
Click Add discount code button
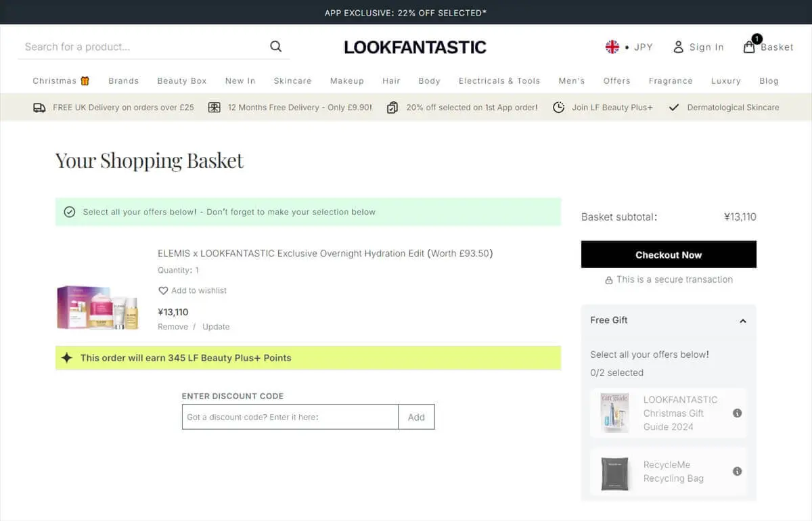[416, 417]
